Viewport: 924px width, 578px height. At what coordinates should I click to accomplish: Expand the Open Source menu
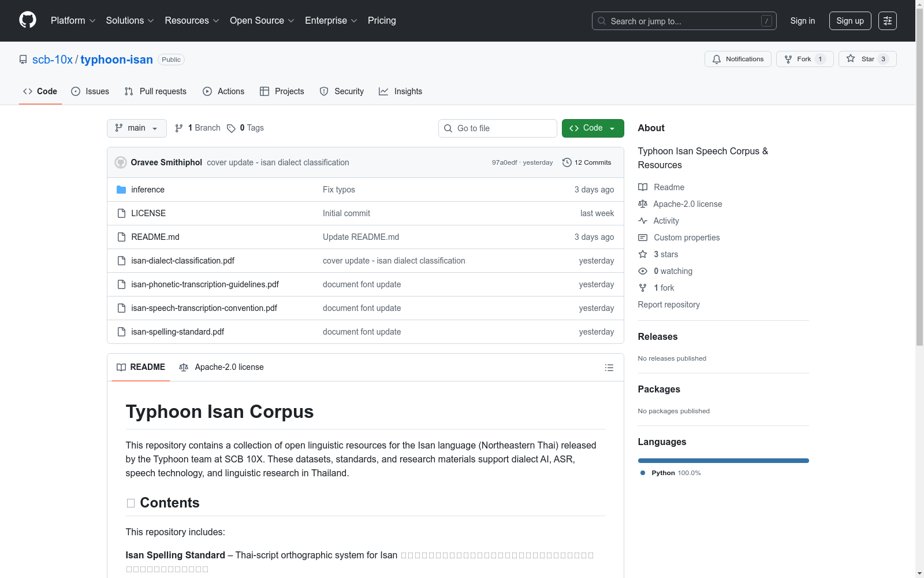pyautogui.click(x=262, y=21)
